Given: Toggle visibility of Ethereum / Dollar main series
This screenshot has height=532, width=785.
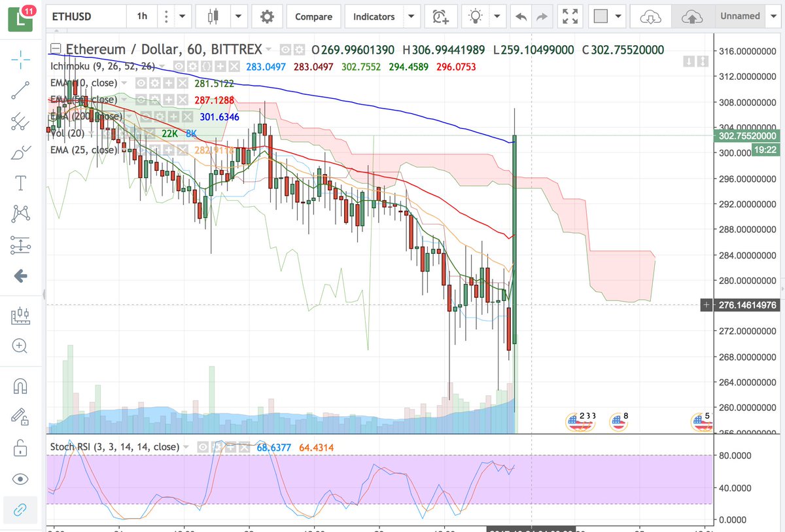Looking at the screenshot, I should [x=285, y=50].
